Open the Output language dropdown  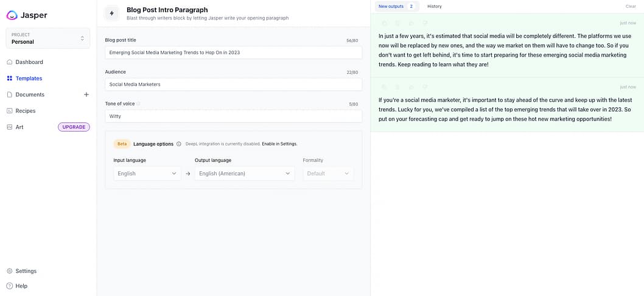244,174
